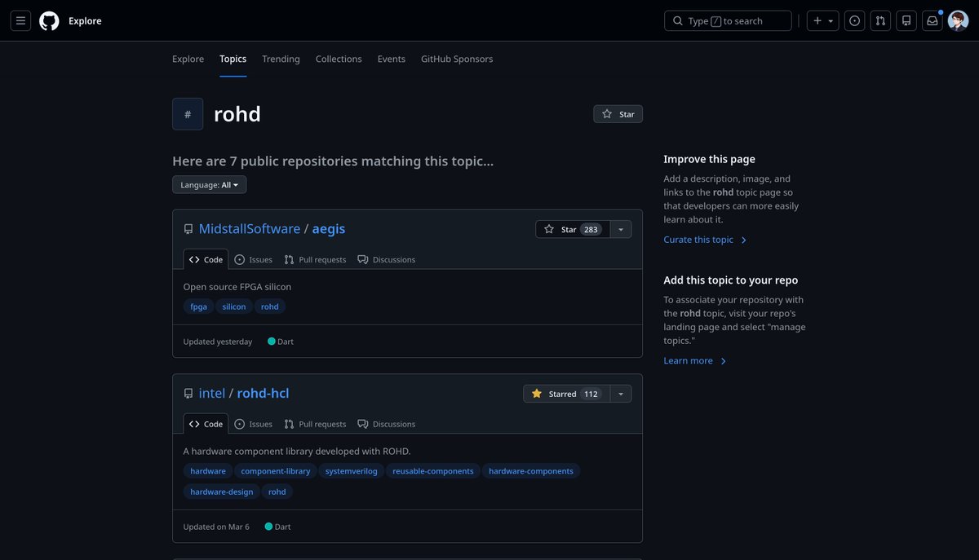
Task: Click the Explore header title
Action: (x=85, y=21)
